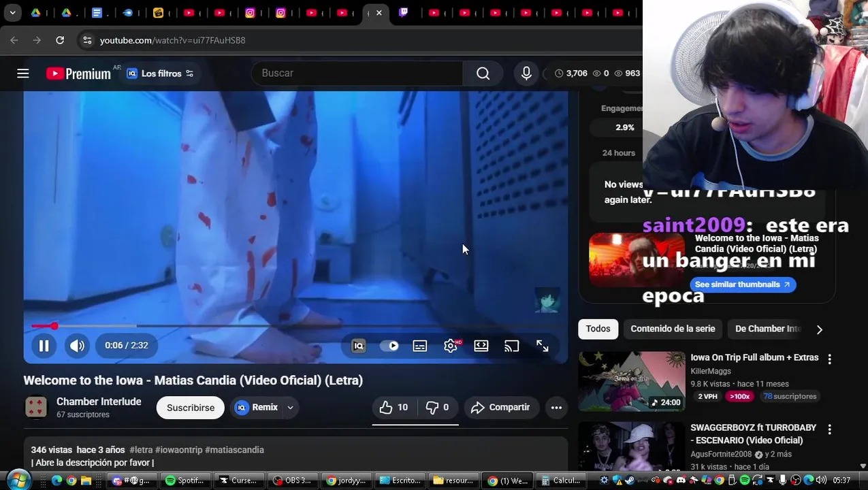Dislike the video with thumbs down

(437, 408)
